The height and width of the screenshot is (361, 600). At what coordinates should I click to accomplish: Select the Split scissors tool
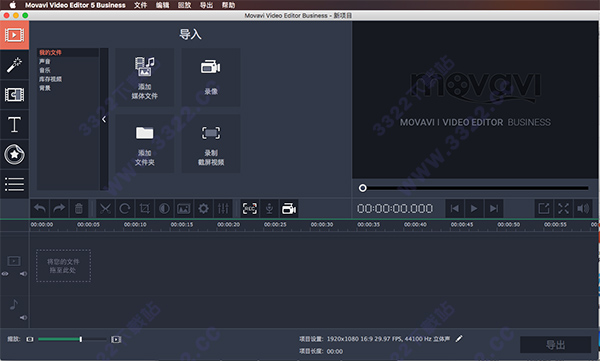[105, 209]
